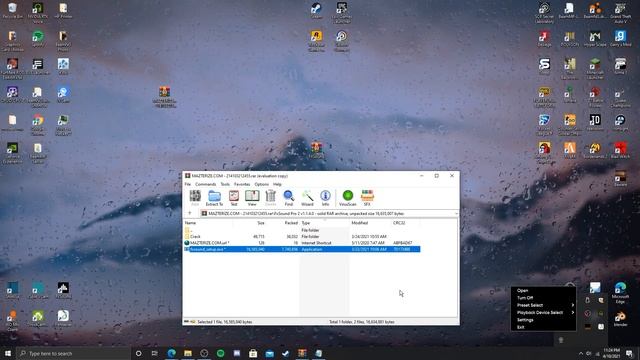This screenshot has height=360, width=640.
Task: Show hidden tray icons chevron
Action: tap(580, 353)
